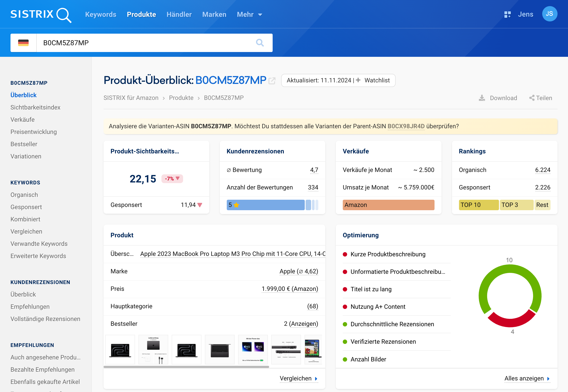The image size is (568, 392).
Task: Open the keyboard top-view product thumbnail
Action: point(220,350)
